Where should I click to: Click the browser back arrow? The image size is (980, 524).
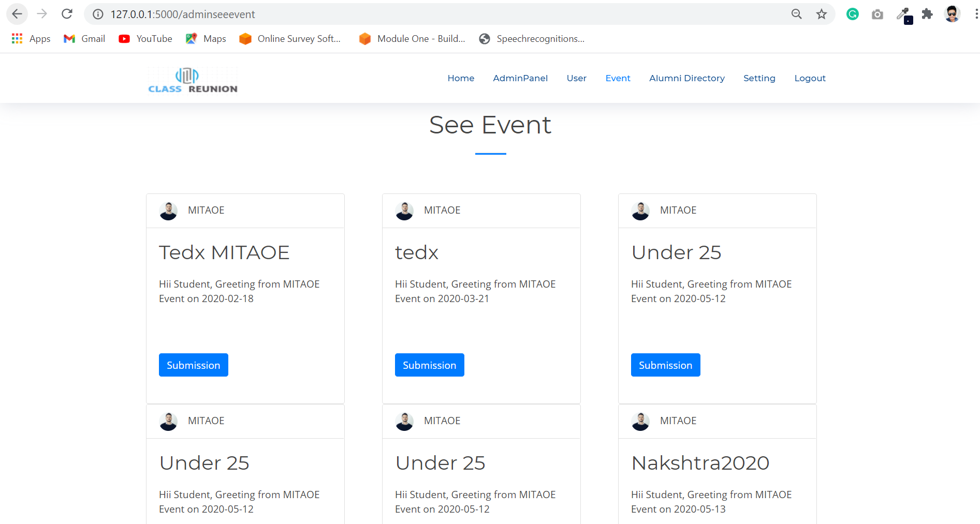(x=17, y=14)
